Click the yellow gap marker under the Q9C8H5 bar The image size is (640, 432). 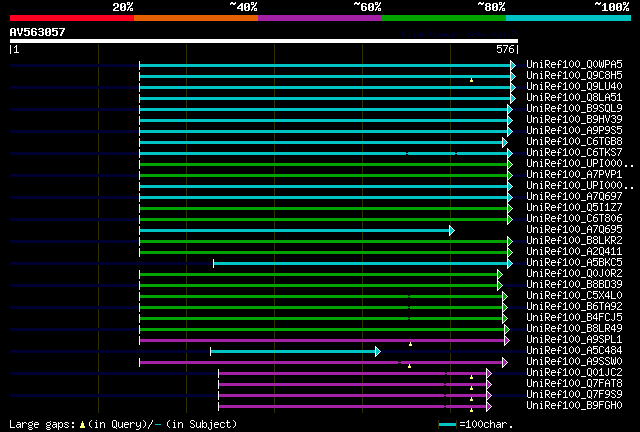pos(471,80)
